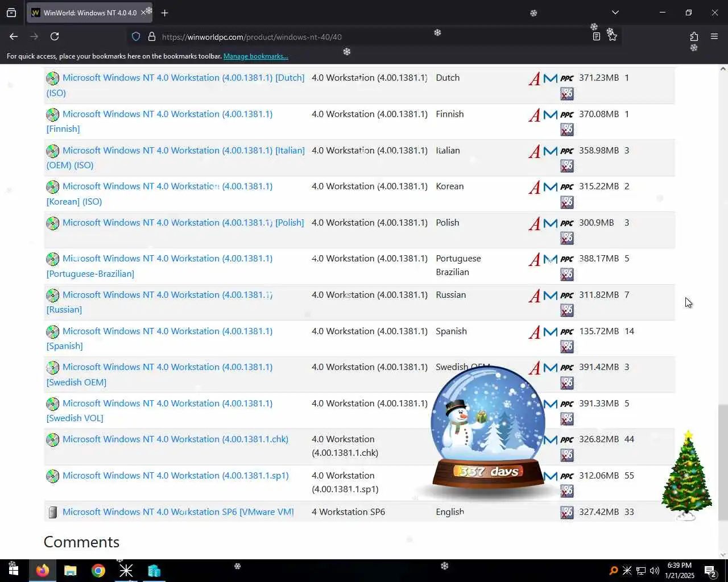Open the Firefox tracking protection shield

136,36
